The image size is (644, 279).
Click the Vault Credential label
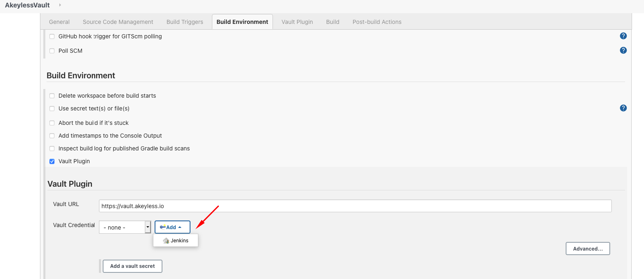[74, 225]
